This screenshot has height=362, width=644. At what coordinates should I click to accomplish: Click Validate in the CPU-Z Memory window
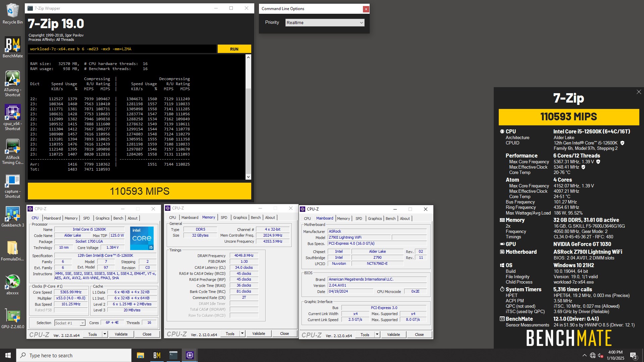[x=259, y=334]
